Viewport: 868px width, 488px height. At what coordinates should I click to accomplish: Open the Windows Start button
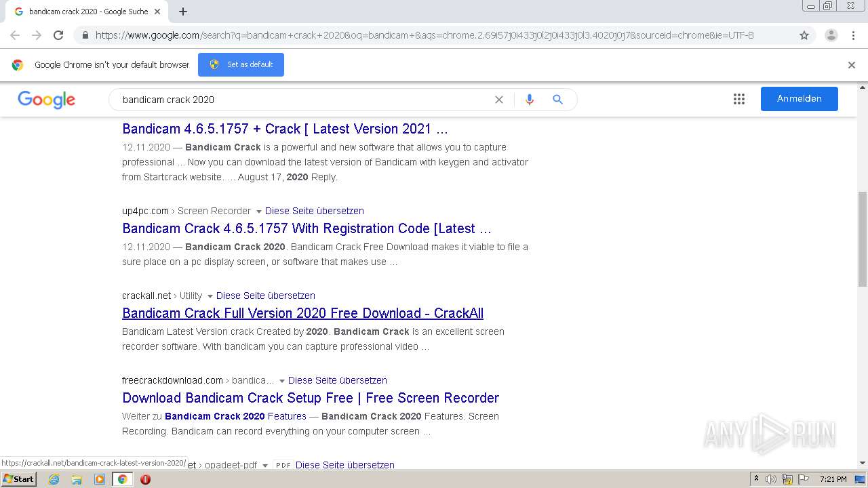tap(18, 479)
